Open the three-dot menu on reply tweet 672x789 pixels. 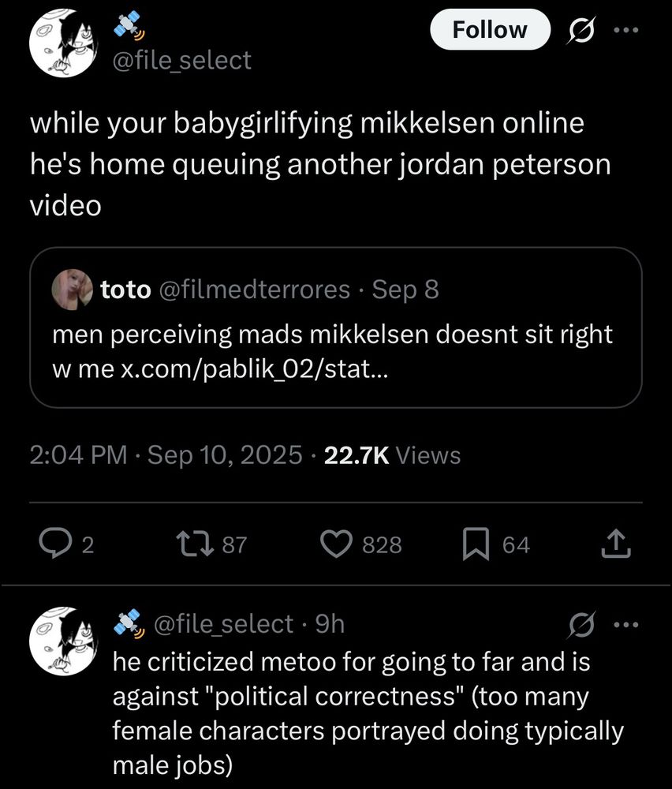point(628,624)
